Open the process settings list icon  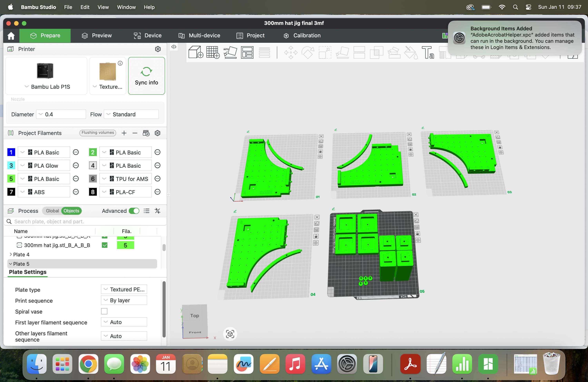point(146,211)
